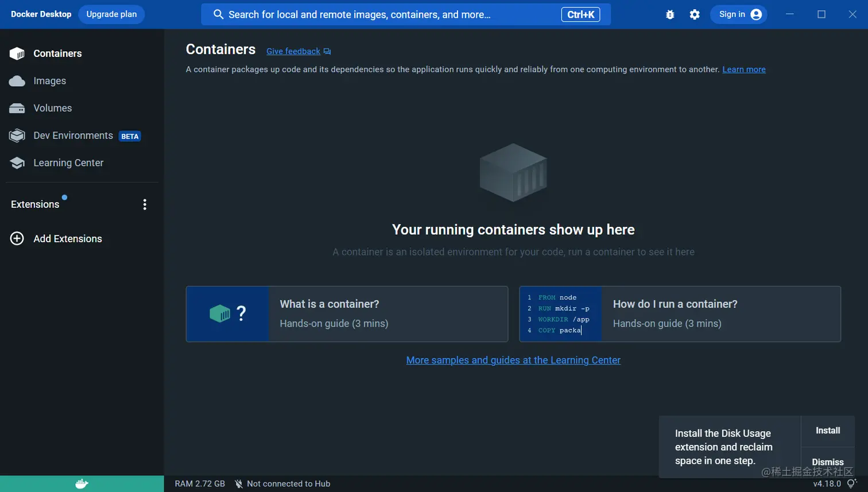Image resolution: width=868 pixels, height=492 pixels.
Task: Click the Not connected to Hub plug icon
Action: tap(239, 484)
